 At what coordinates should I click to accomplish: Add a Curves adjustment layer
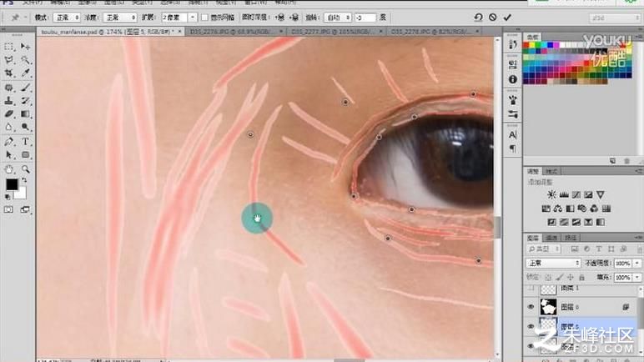(576, 194)
